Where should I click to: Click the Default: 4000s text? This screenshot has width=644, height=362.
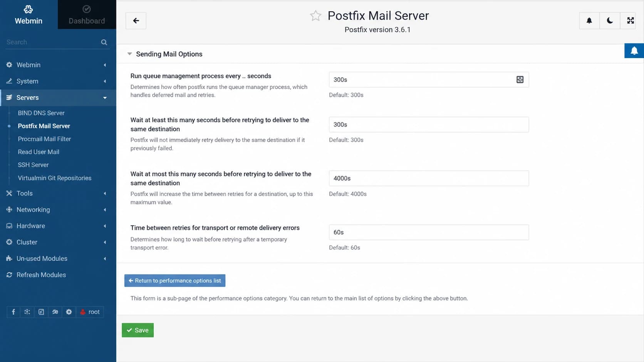(x=348, y=194)
